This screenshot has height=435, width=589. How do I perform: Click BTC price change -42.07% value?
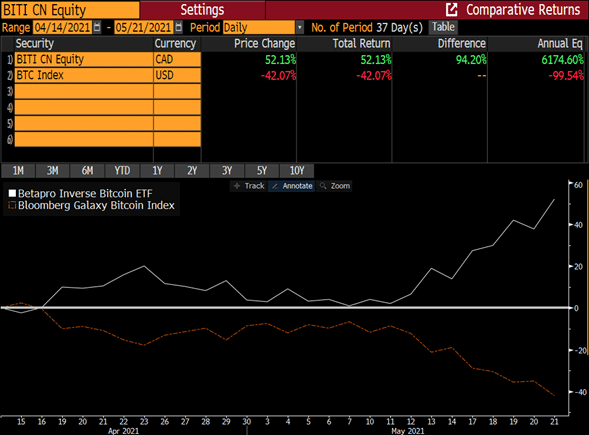coord(278,76)
